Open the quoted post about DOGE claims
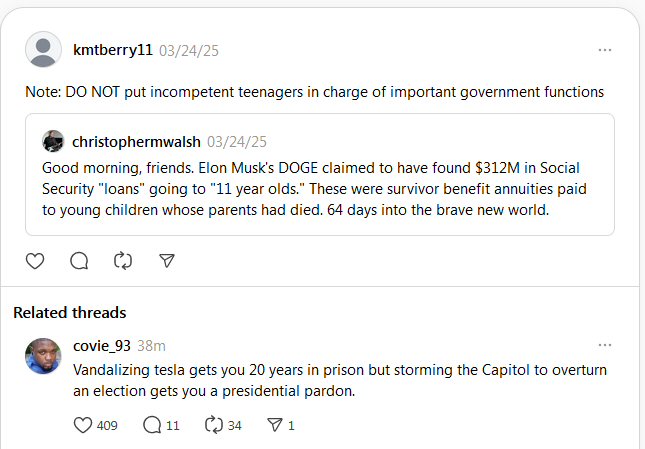The image size is (645, 449). tap(320, 188)
